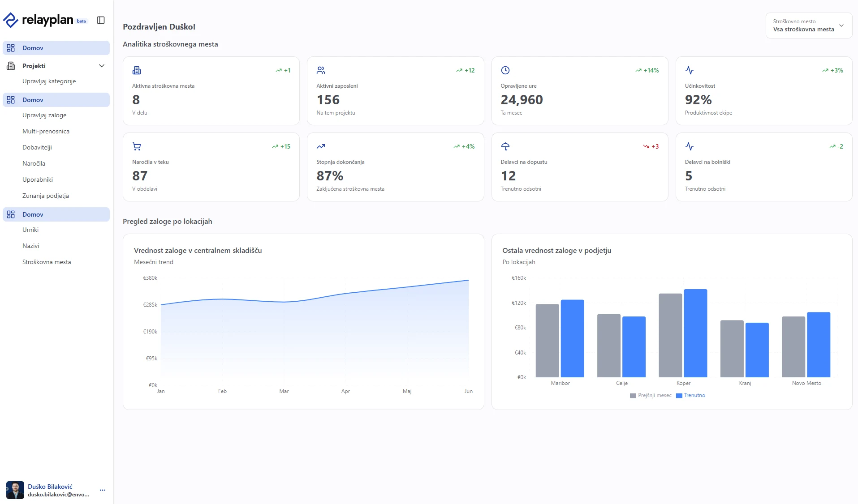Click the red downward trend +3 indicator

[x=651, y=146]
